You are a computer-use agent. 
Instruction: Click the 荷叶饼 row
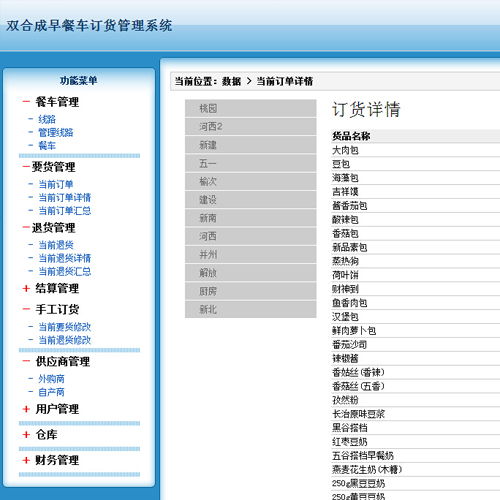click(x=416, y=275)
